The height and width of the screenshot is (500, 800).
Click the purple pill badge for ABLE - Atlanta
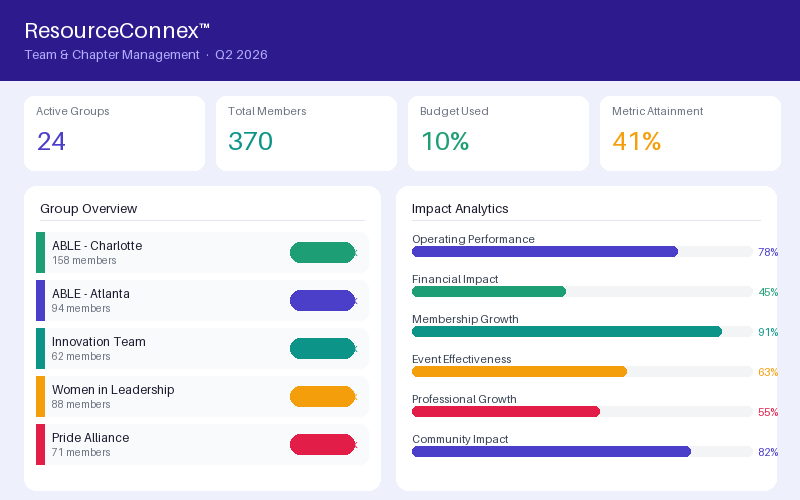point(322,301)
